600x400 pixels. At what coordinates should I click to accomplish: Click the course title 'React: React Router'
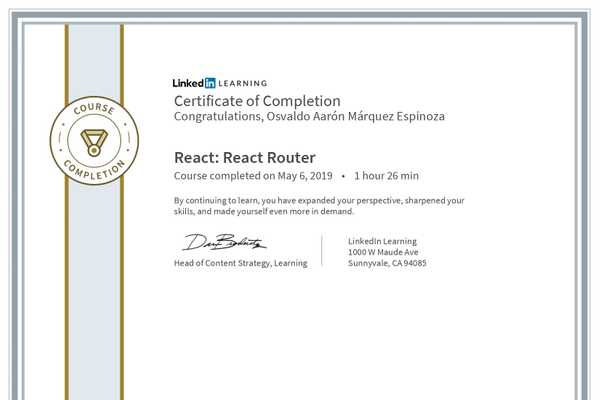pyautogui.click(x=245, y=157)
